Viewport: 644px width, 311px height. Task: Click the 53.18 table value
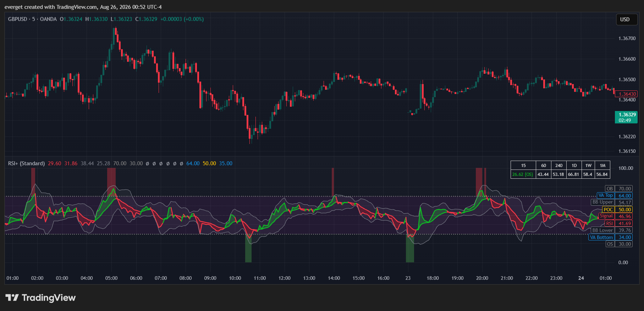tap(558, 174)
